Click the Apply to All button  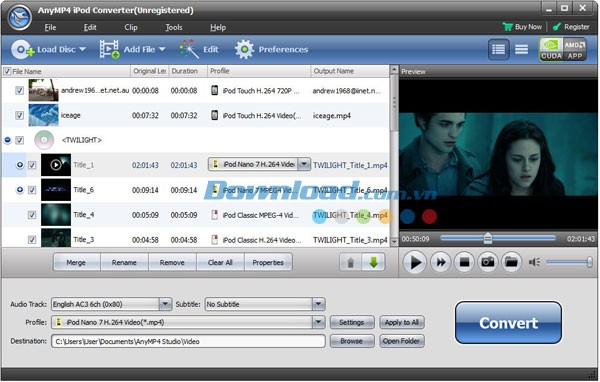click(x=401, y=322)
